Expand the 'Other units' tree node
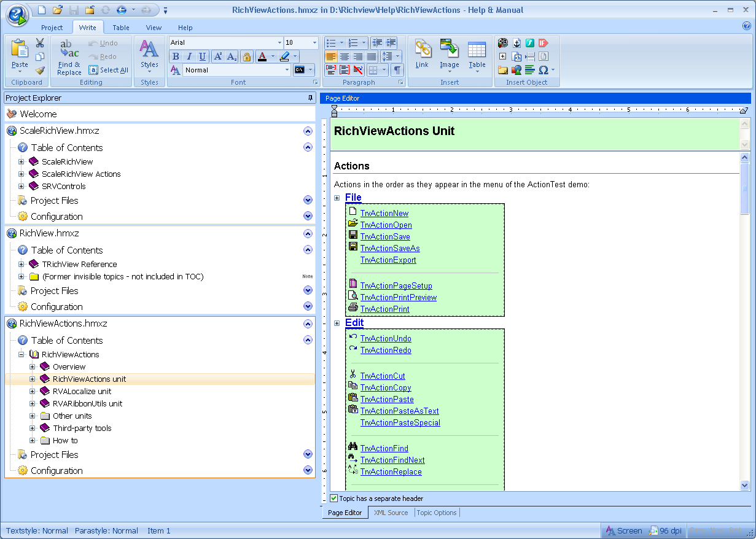756x539 pixels. click(x=33, y=416)
